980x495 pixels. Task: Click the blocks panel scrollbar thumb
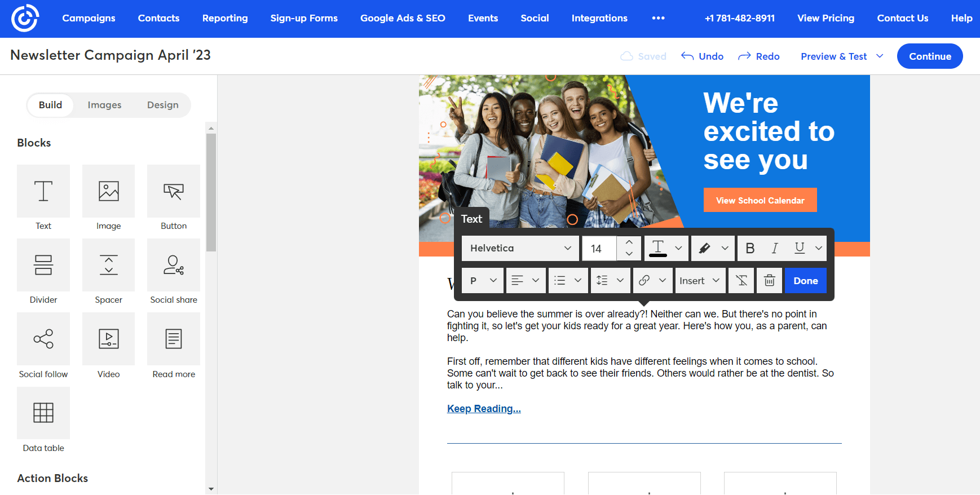click(x=211, y=192)
